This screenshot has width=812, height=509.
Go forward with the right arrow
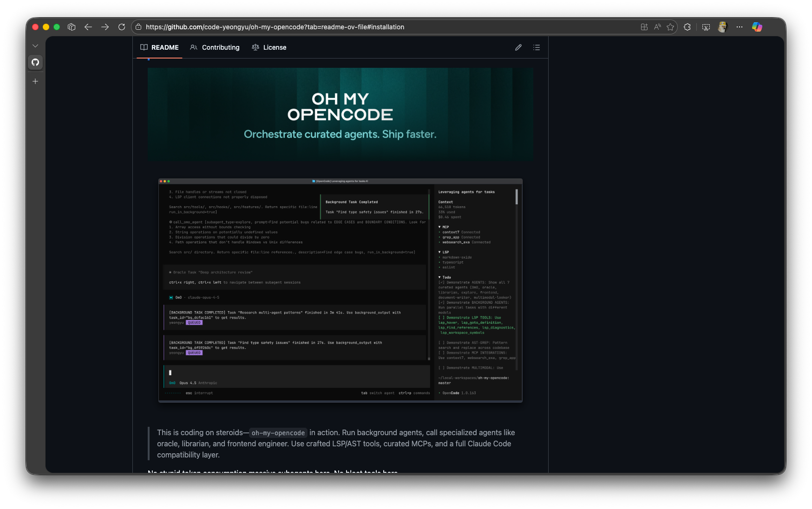[x=105, y=27]
